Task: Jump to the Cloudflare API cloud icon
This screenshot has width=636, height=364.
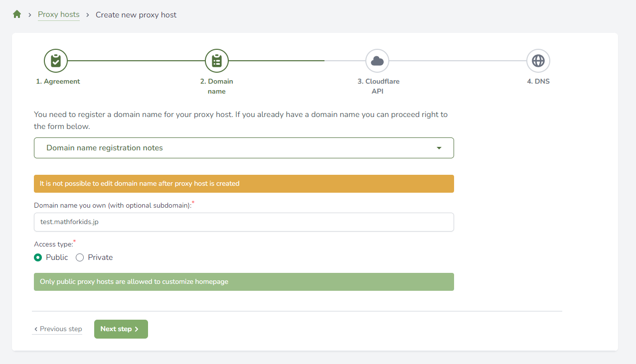Action: pyautogui.click(x=377, y=61)
